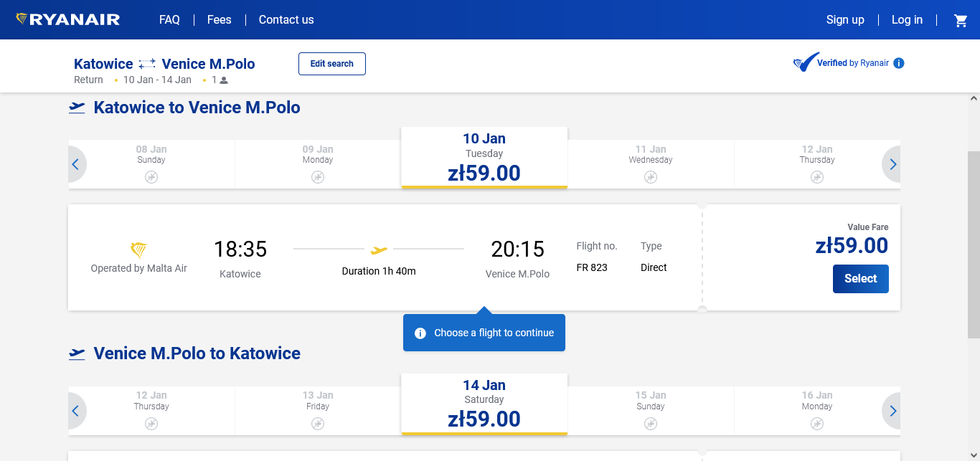
Task: Click the Verified by Ryanair checkmark badge
Action: (806, 62)
